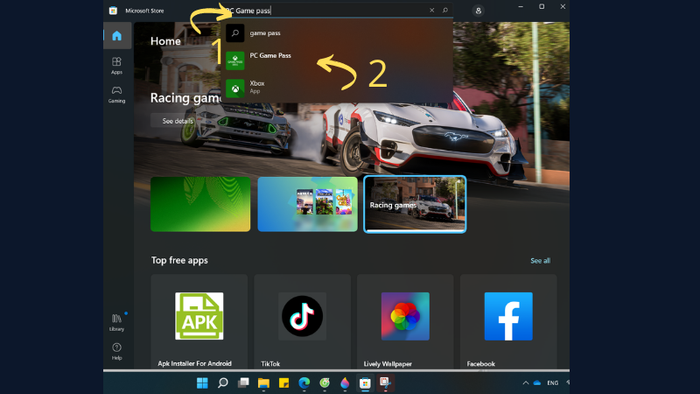This screenshot has width=700, height=394.
Task: Open the Apps section in sidebar
Action: click(x=117, y=65)
